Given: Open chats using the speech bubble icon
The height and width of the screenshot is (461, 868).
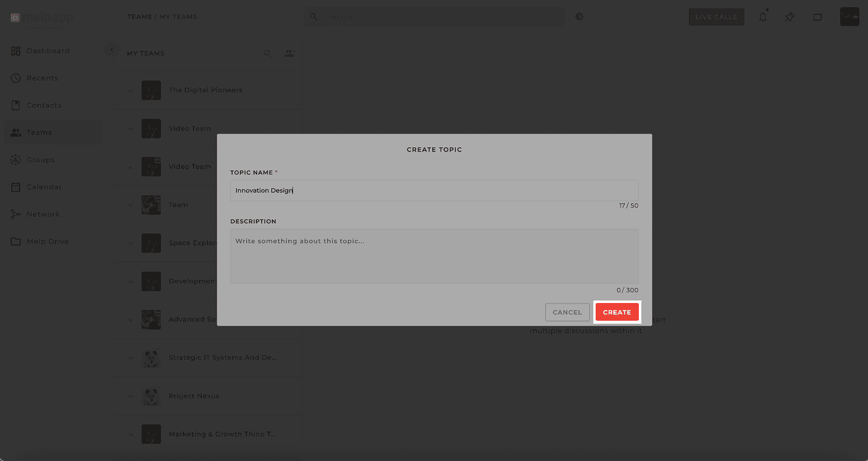Looking at the screenshot, I should point(818,17).
